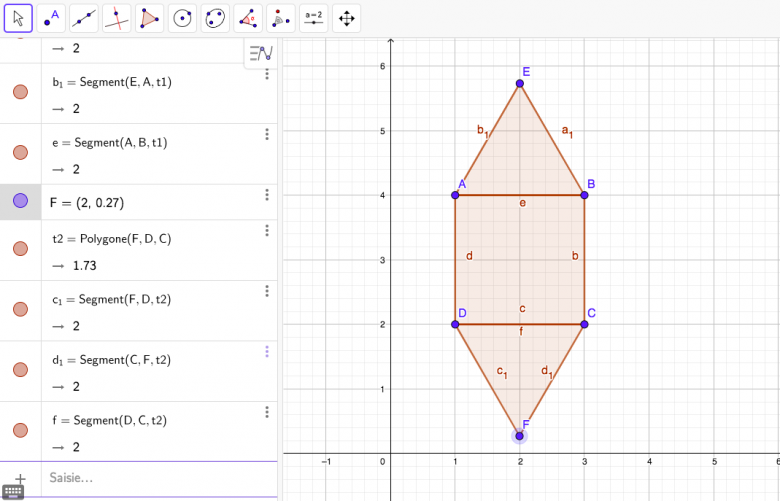Select the Perpendicular line tool
Viewport: 780px width, 501px height.
coord(117,17)
